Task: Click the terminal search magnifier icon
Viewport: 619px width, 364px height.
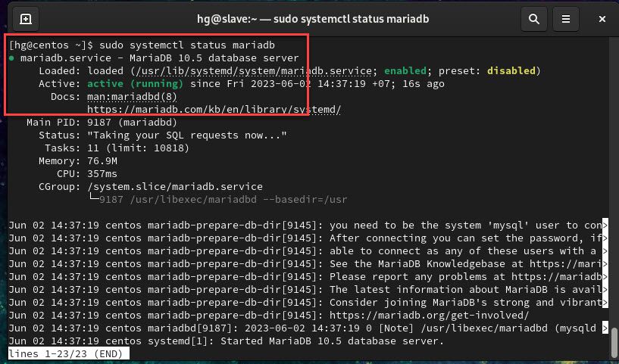Action: 533,19
